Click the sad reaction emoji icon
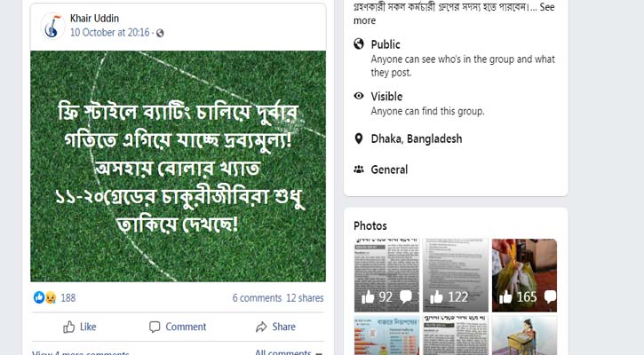644x355 pixels. point(51,297)
